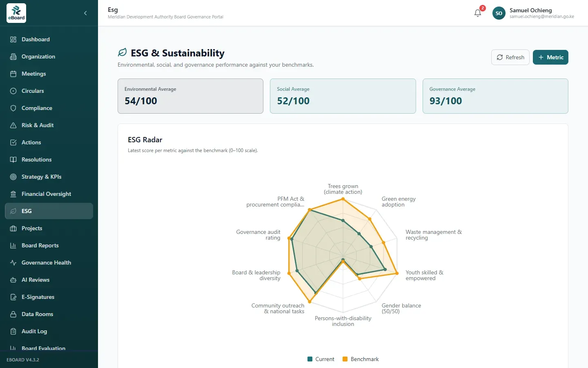Screen dimensions: 588x368
Task: Add a new Metric
Action: coord(550,57)
